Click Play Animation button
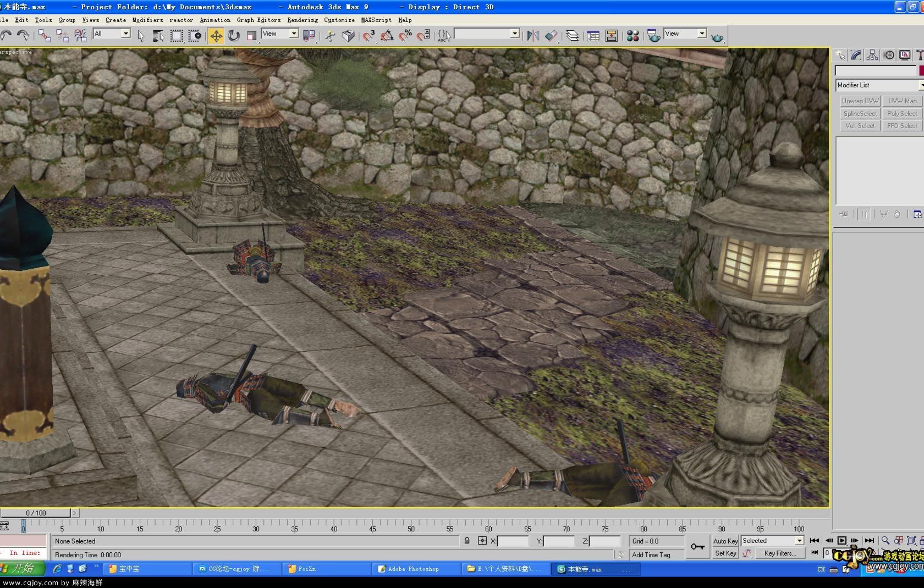 pyautogui.click(x=842, y=541)
